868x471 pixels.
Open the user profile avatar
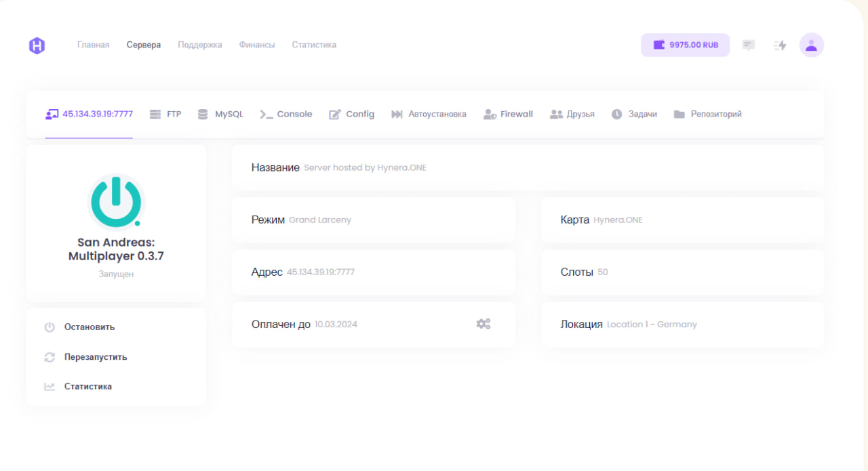[x=811, y=45]
